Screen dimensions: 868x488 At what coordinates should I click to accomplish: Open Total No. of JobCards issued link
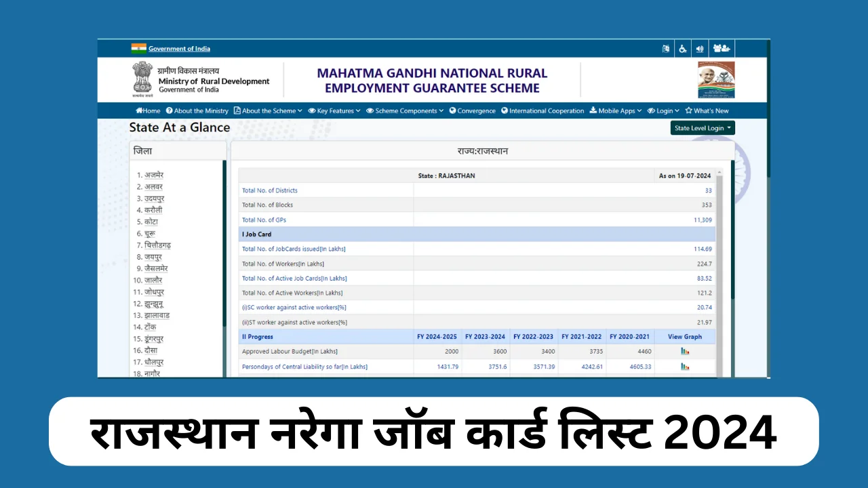pyautogui.click(x=294, y=249)
